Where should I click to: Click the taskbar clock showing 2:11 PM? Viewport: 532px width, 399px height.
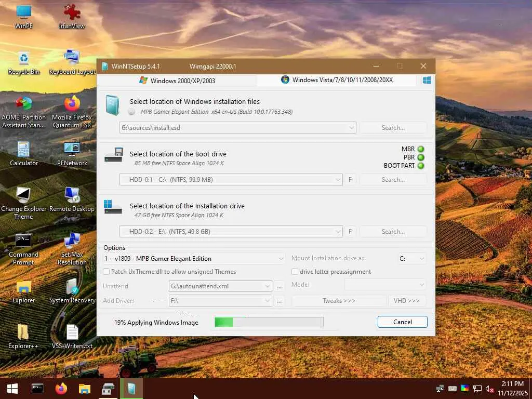click(x=513, y=389)
